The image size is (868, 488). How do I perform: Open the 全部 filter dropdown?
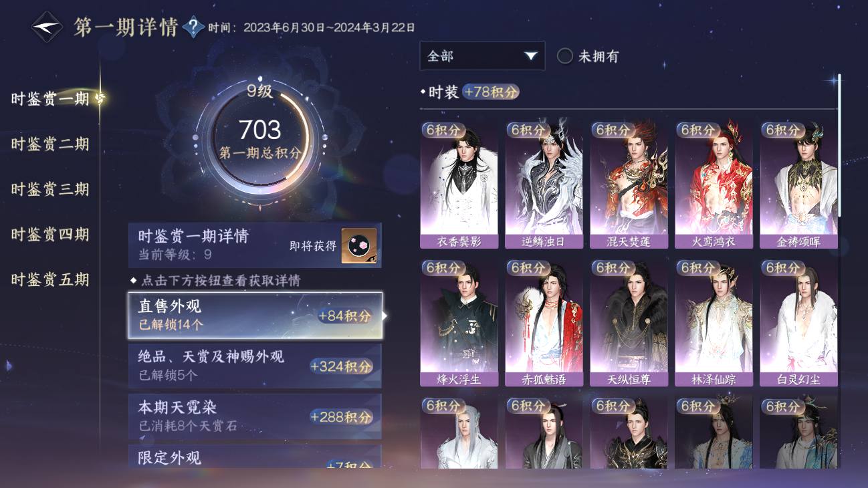[482, 56]
